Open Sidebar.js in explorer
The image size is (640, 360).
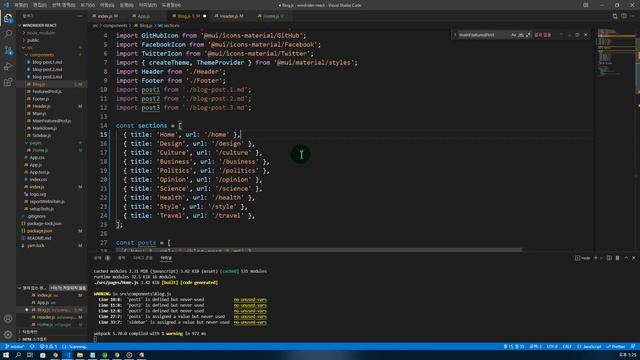click(42, 136)
